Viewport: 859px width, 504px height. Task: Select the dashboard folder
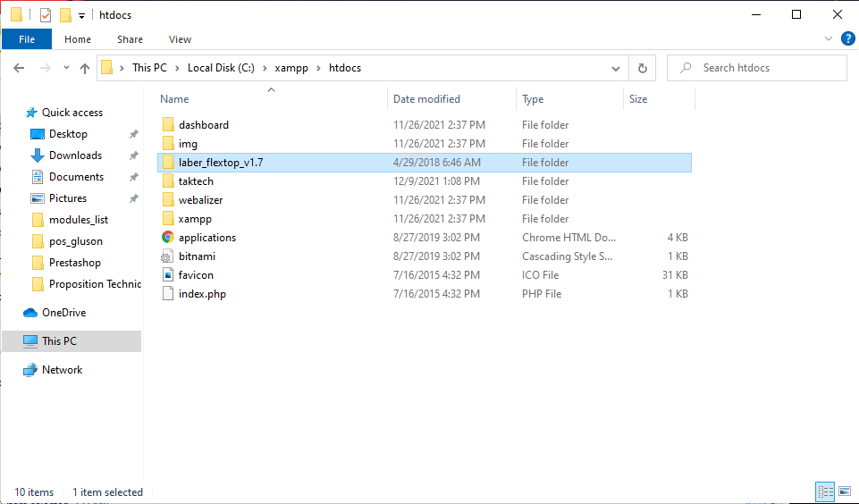coord(204,125)
